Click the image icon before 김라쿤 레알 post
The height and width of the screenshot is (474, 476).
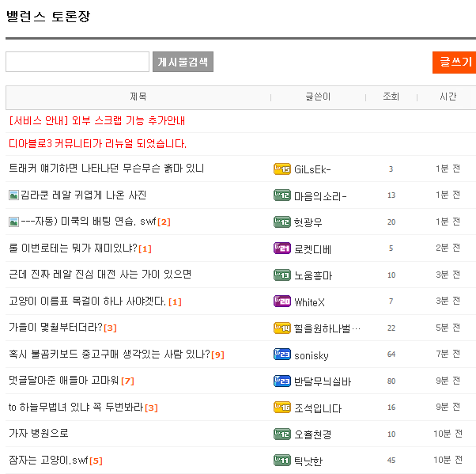pos(13,195)
